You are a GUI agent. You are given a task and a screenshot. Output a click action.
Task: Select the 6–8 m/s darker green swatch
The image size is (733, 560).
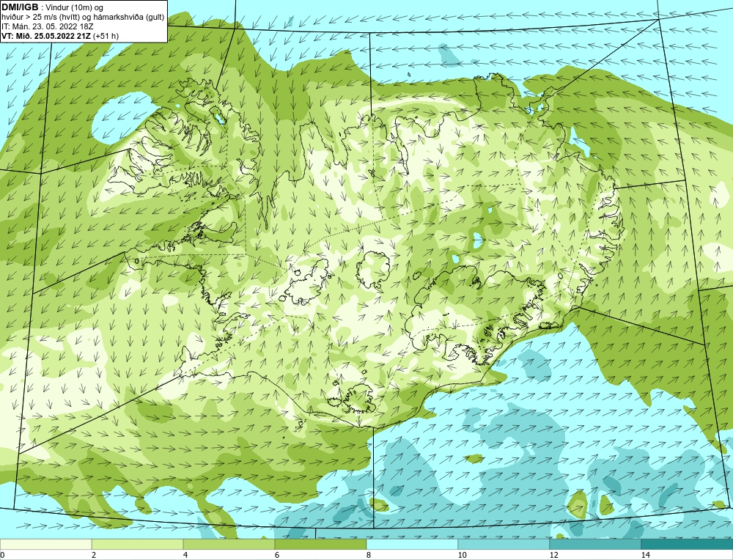click(321, 545)
